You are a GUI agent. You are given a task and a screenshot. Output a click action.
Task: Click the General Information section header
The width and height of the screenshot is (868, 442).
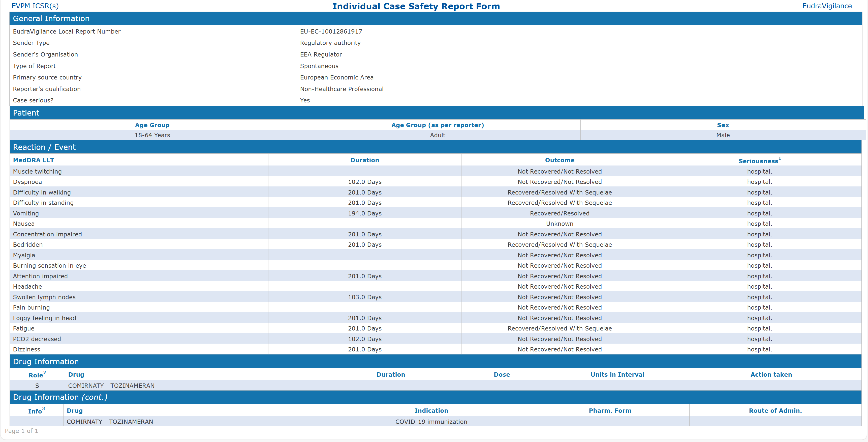click(436, 19)
